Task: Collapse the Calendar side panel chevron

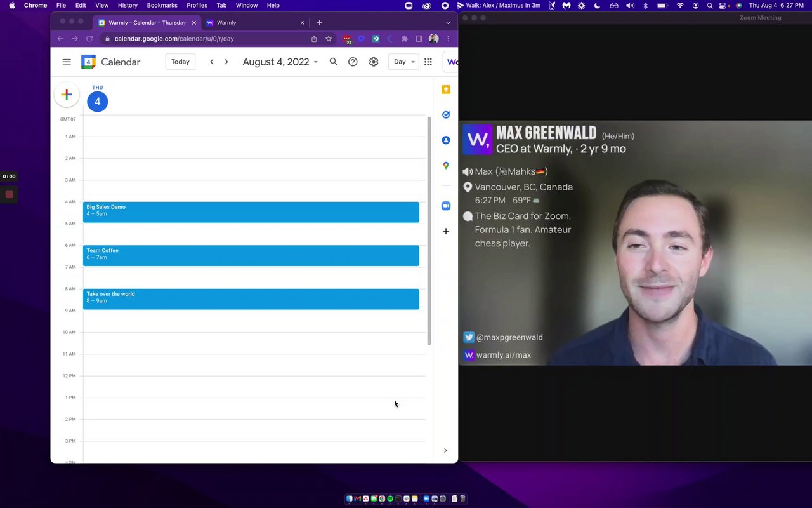Action: 445,450
